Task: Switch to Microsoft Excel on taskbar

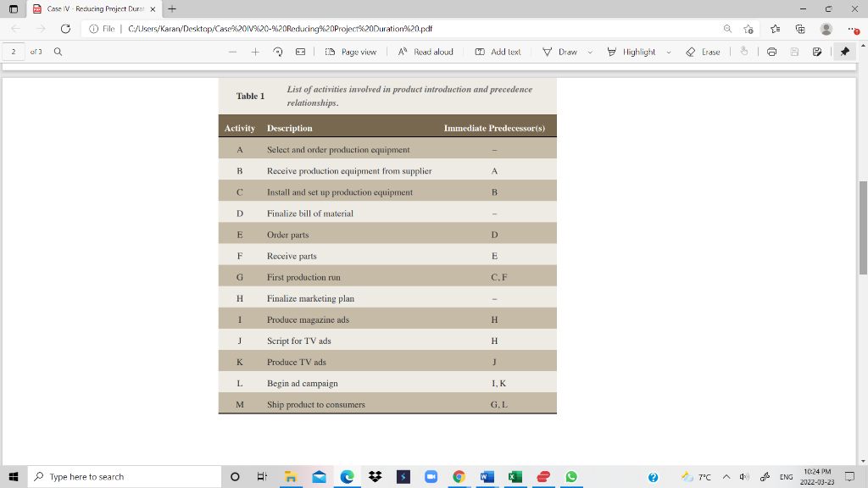Action: click(x=515, y=476)
